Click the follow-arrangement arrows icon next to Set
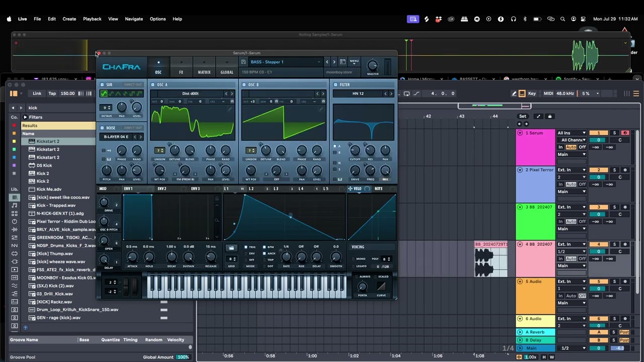The width and height of the screenshot is (644, 362). (x=538, y=116)
